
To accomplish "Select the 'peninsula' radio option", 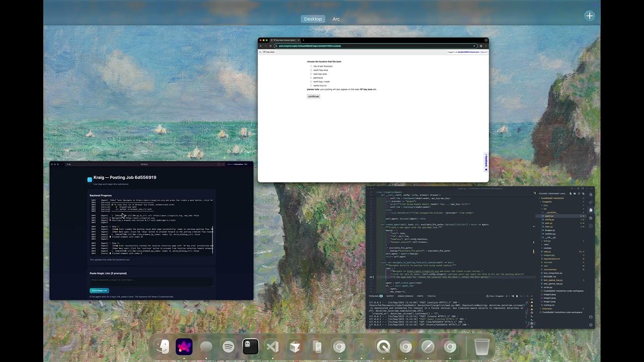I will [x=311, y=78].
